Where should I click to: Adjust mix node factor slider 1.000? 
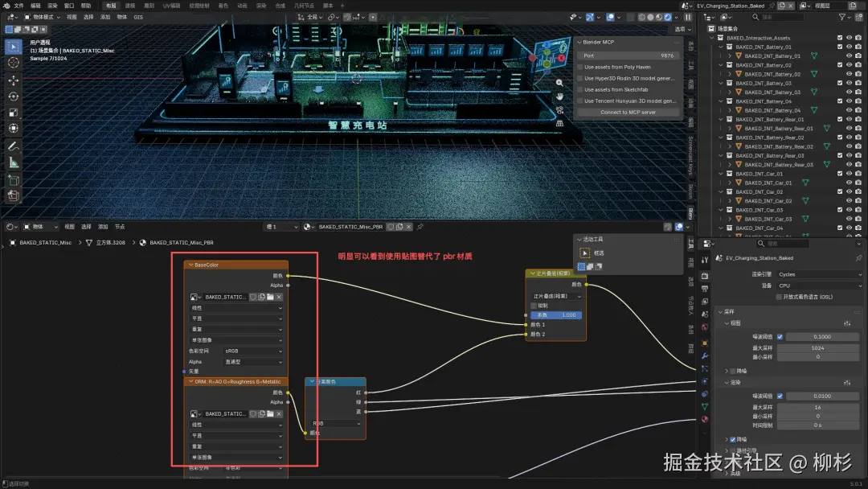coord(556,315)
